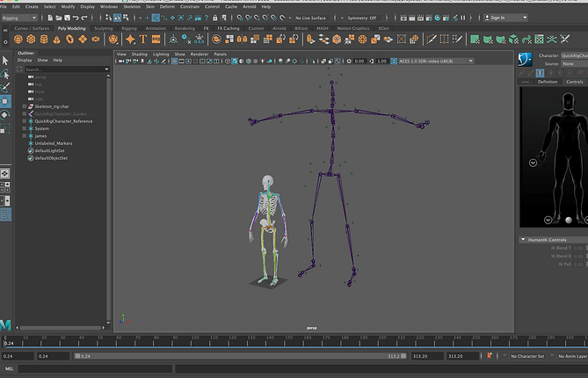Click the green UV planar mapping icon
Viewport: 588px width, 378px height.
point(475,39)
